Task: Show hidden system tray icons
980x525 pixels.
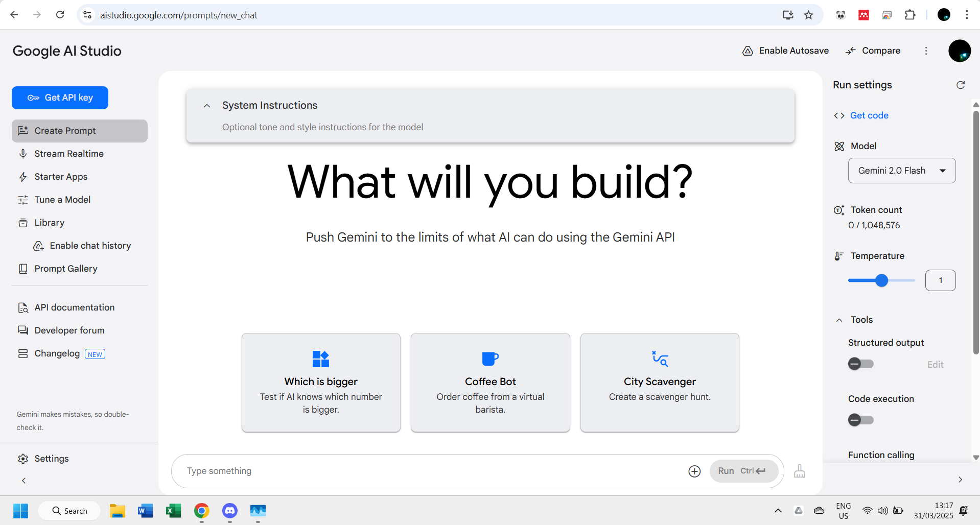Action: [x=778, y=511]
